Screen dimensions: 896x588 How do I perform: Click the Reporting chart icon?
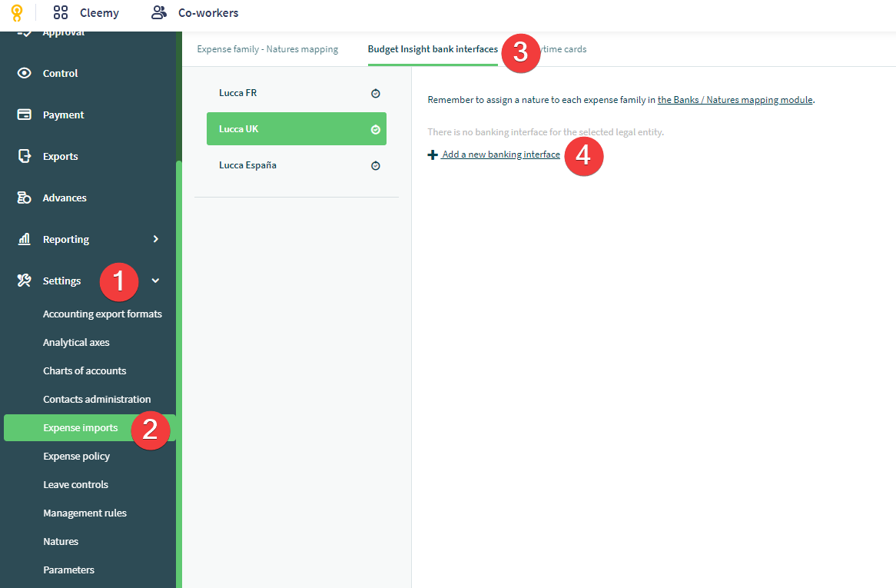point(24,239)
